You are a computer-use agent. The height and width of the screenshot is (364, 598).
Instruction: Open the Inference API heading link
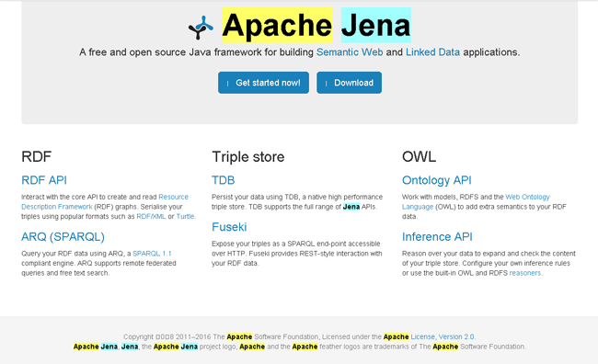click(x=437, y=237)
